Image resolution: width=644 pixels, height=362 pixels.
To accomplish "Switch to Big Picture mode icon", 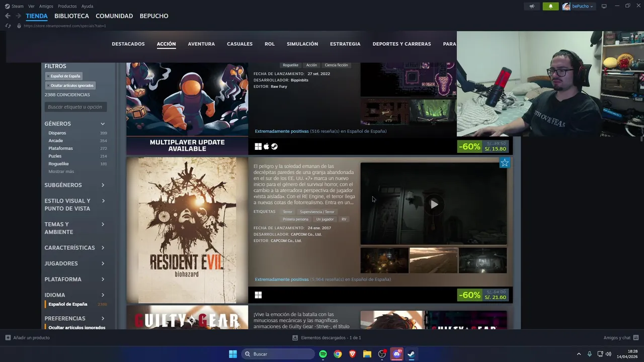I will 604,6.
